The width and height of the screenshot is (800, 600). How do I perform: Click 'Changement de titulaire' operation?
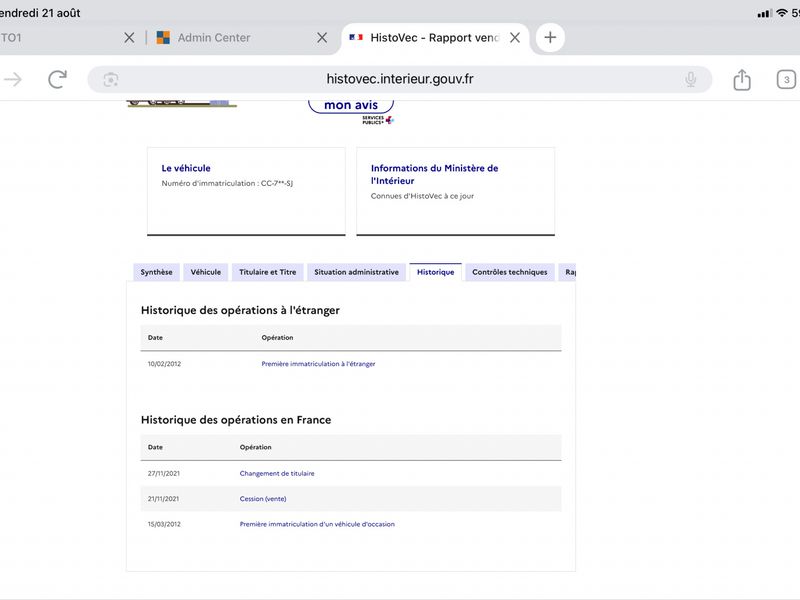[x=277, y=473]
